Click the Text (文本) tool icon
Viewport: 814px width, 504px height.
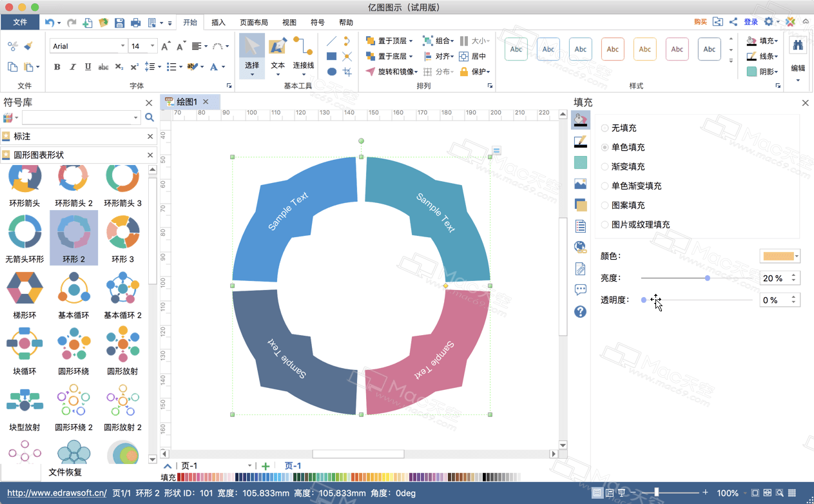[x=278, y=48]
